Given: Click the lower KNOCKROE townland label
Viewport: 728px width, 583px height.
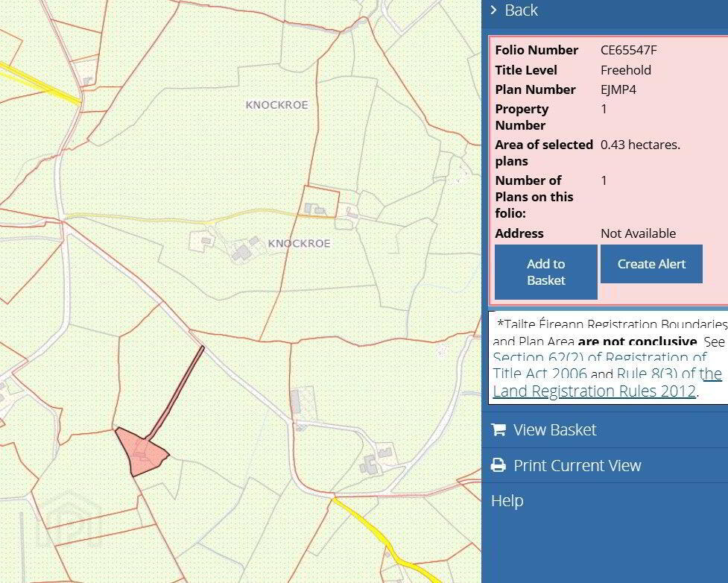Looking at the screenshot, I should pyautogui.click(x=299, y=244).
